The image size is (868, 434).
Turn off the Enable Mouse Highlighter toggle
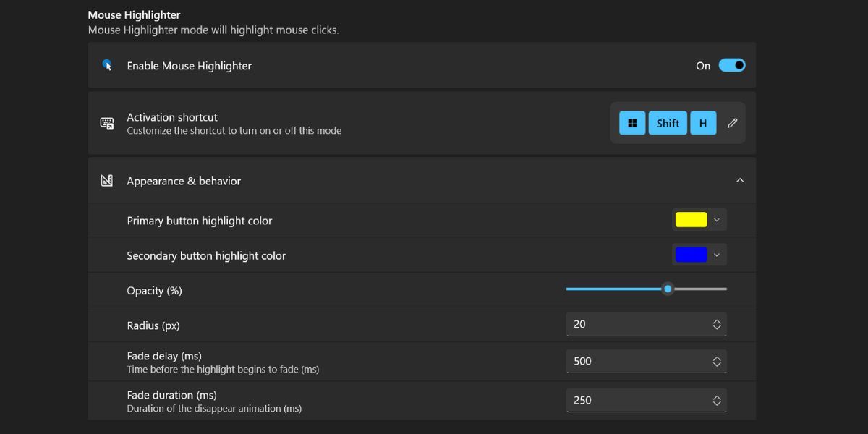732,65
